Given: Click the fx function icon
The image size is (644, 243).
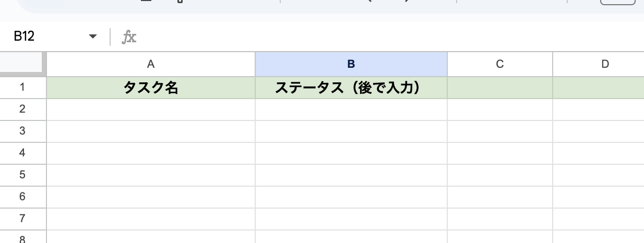Looking at the screenshot, I should pyautogui.click(x=129, y=37).
